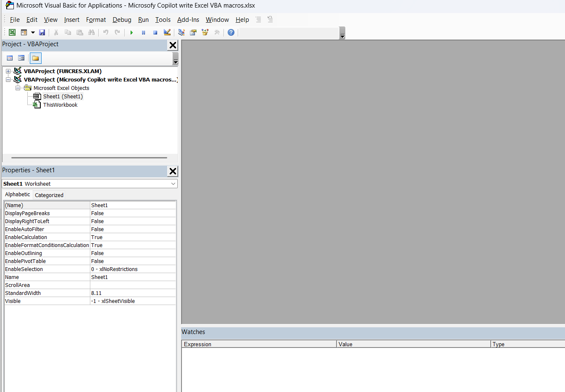Select Sheet1 (Sheet1) in project tree

click(x=63, y=97)
